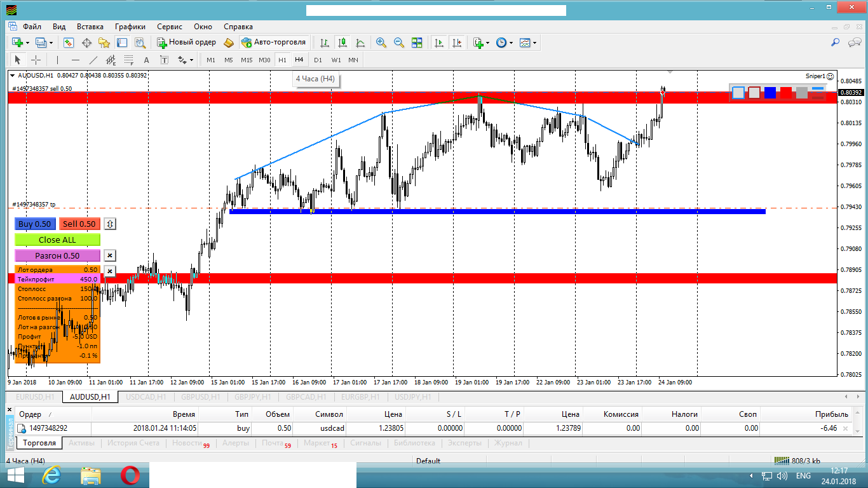The height and width of the screenshot is (488, 868).
Task: Switch the chart to bar chart view
Action: pos(325,43)
